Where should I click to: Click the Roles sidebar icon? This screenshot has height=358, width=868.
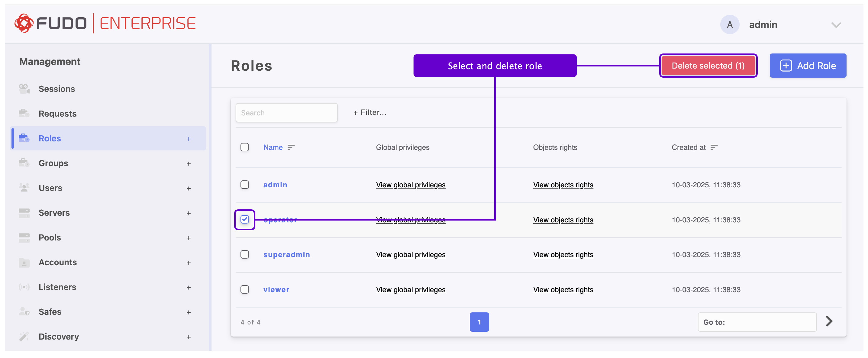click(24, 138)
